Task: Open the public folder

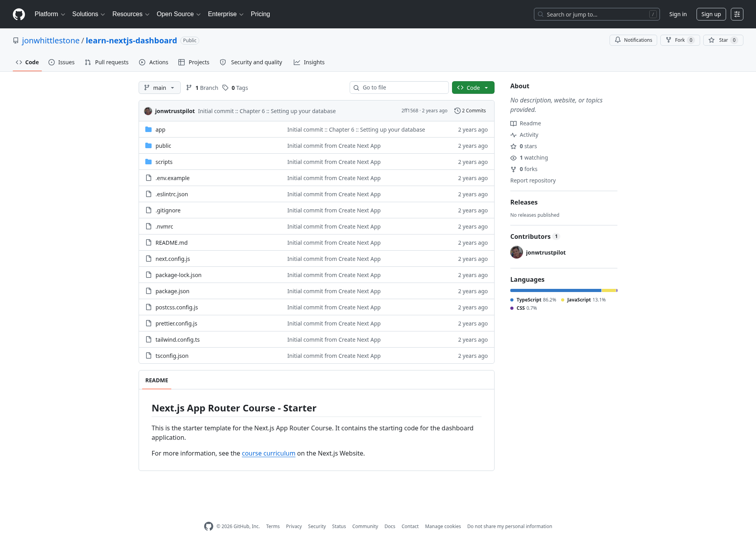Action: [163, 146]
